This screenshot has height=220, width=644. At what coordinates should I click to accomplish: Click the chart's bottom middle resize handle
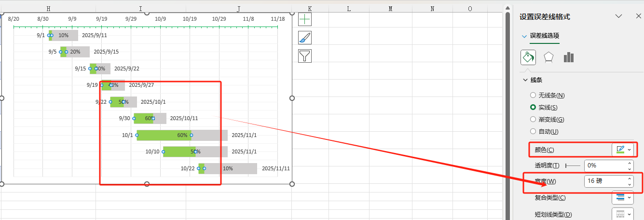tap(147, 184)
